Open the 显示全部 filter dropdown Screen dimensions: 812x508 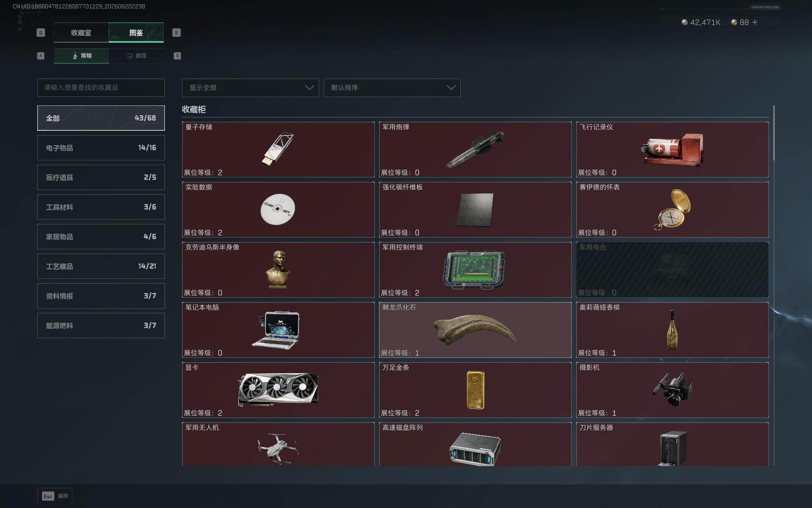[x=250, y=88]
